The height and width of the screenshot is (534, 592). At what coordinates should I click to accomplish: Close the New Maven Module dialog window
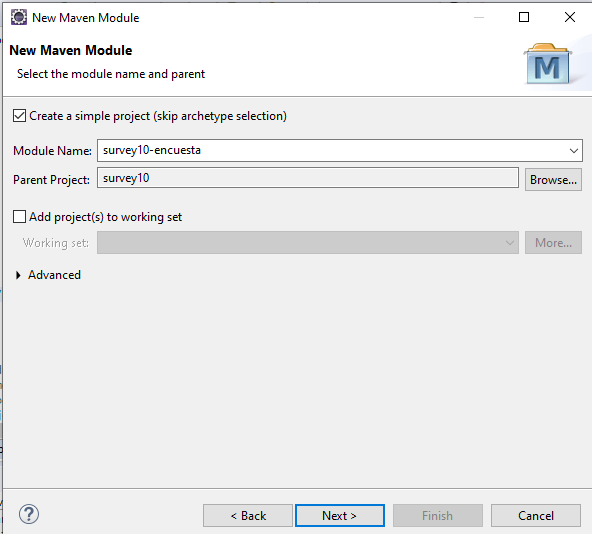570,17
